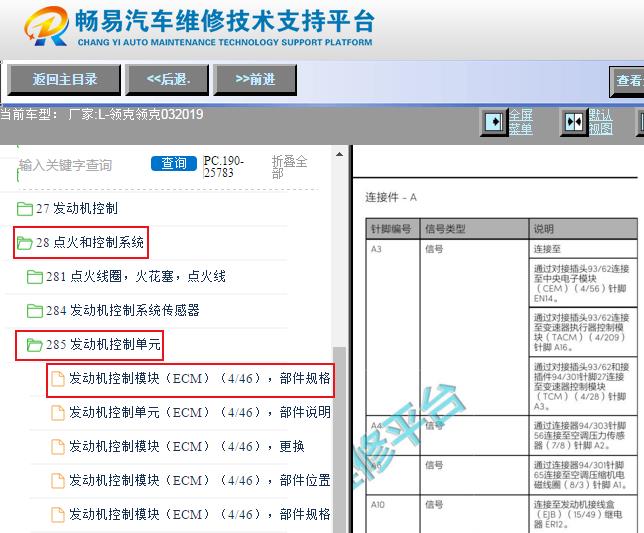The image size is (644, 533).
Task: Click the 针脚编号 column header
Action: click(x=391, y=229)
